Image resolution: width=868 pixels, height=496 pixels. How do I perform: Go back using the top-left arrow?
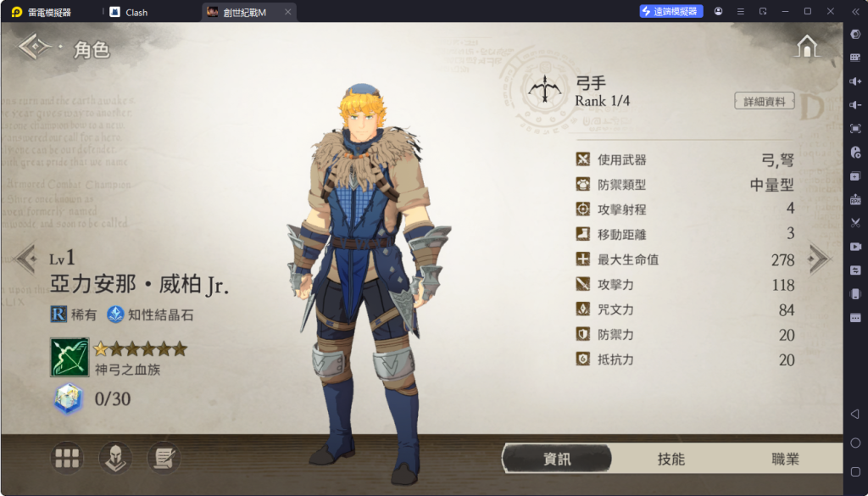pyautogui.click(x=34, y=47)
